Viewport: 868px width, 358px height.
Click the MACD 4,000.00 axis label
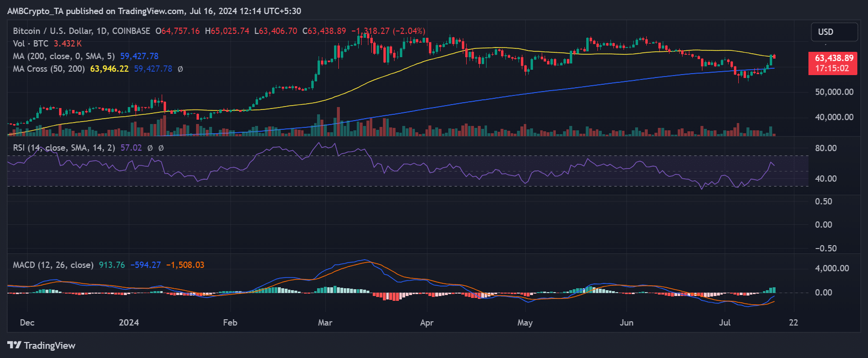pos(832,268)
